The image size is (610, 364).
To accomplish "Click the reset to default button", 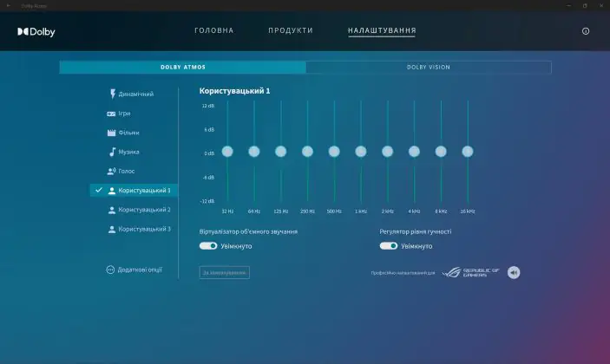I will [x=225, y=273].
